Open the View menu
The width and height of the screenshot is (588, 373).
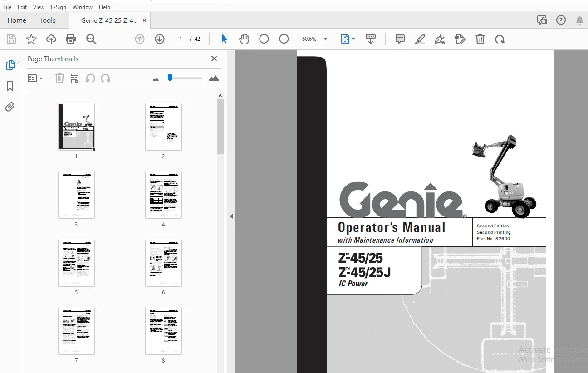(39, 7)
